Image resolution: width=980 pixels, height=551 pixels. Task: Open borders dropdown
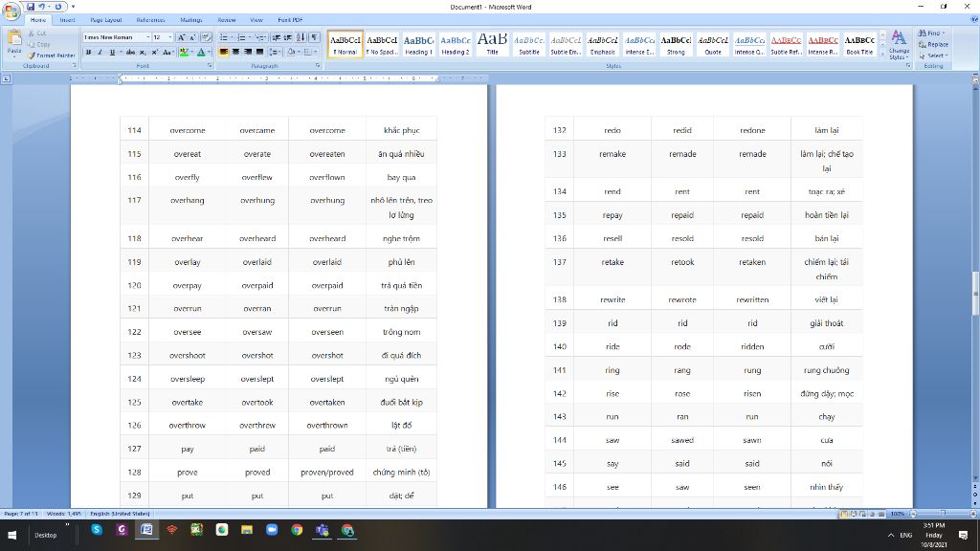pyautogui.click(x=315, y=53)
